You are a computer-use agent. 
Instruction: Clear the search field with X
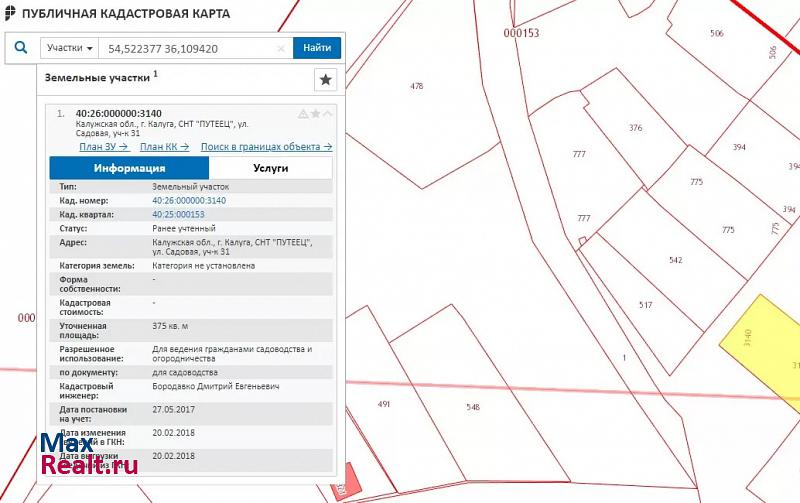click(281, 48)
